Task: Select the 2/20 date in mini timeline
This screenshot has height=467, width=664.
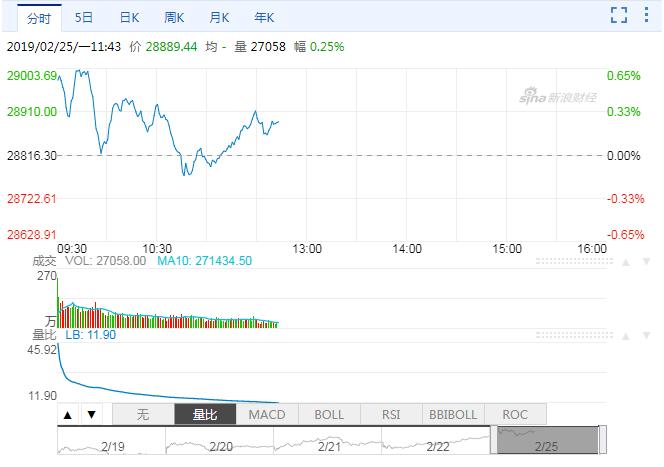Action: [219, 446]
